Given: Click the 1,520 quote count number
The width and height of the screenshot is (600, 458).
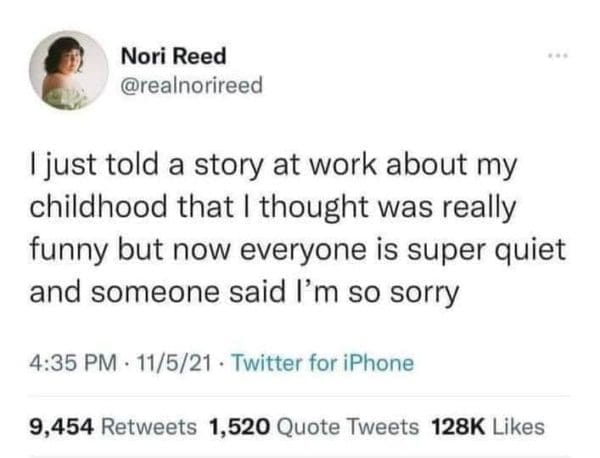Looking at the screenshot, I should tap(239, 427).
